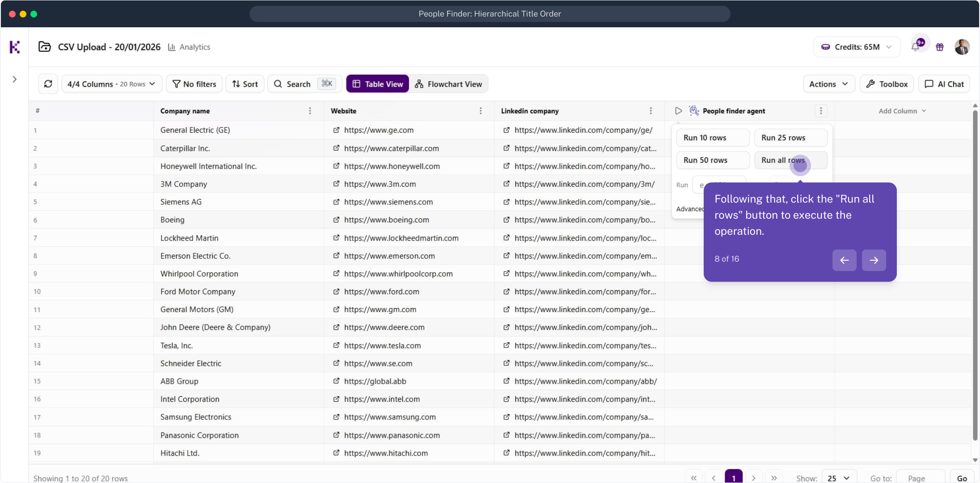Expand the left sidebar chevron
Viewport: 980px width, 483px height.
pyautogui.click(x=15, y=80)
